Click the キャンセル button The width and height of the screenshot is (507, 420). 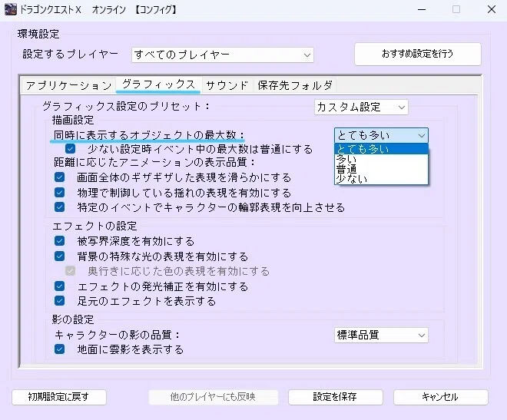point(440,397)
